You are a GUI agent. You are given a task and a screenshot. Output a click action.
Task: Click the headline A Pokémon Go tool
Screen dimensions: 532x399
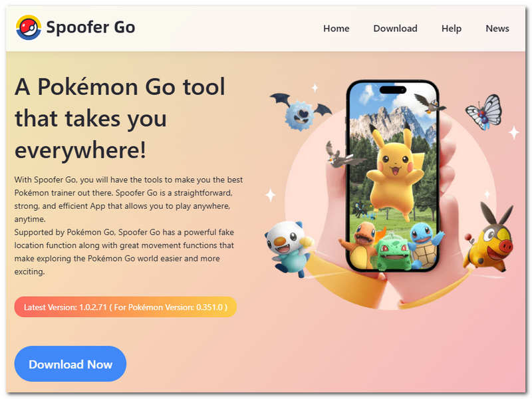120,87
